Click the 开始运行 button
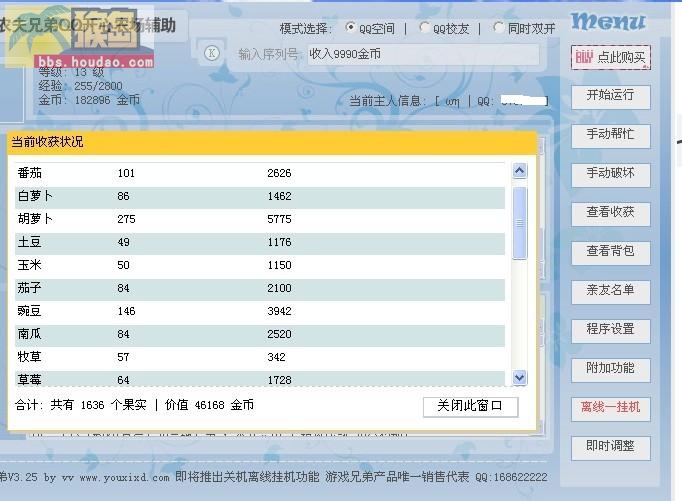 click(x=611, y=97)
